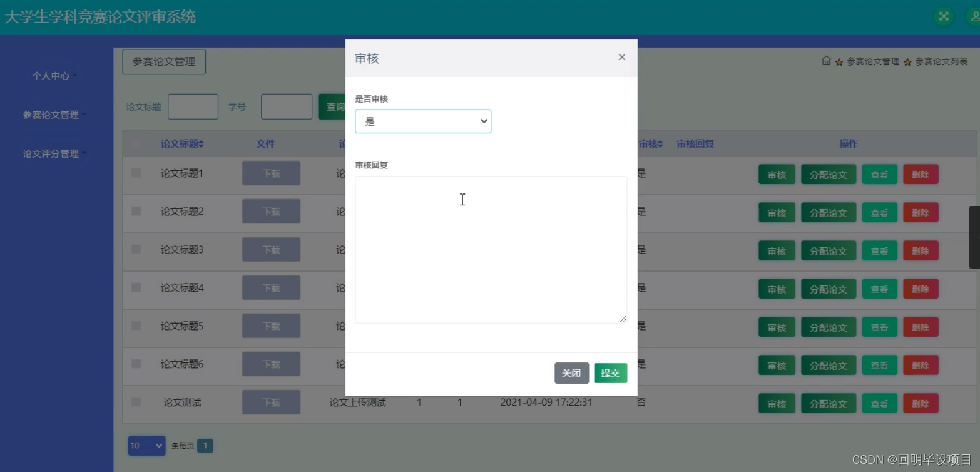Open the page size dropdown showing 10

(146, 445)
